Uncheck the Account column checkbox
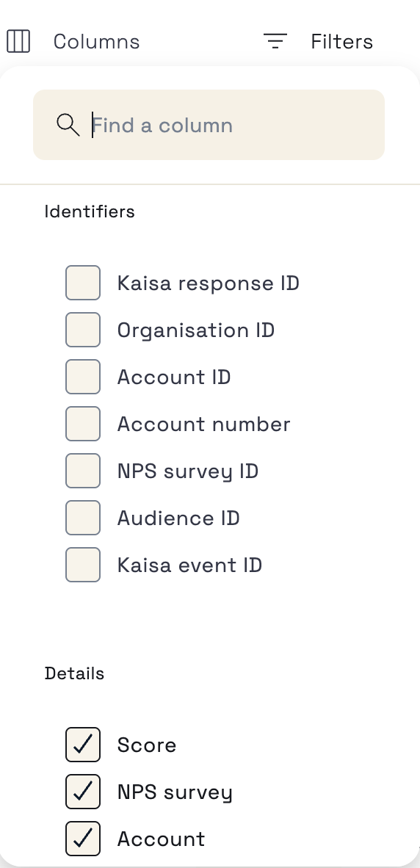Image resolution: width=420 pixels, height=868 pixels. pyautogui.click(x=83, y=839)
